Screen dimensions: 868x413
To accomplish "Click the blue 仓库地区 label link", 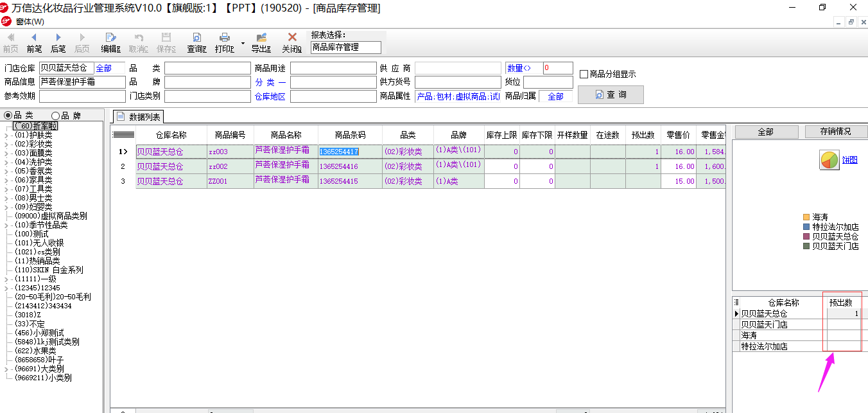I will coord(271,96).
